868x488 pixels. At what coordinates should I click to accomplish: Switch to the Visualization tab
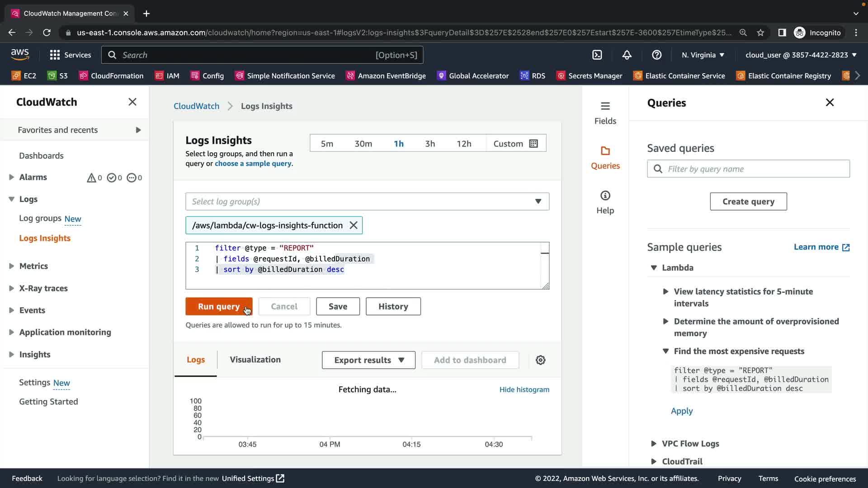coord(255,359)
